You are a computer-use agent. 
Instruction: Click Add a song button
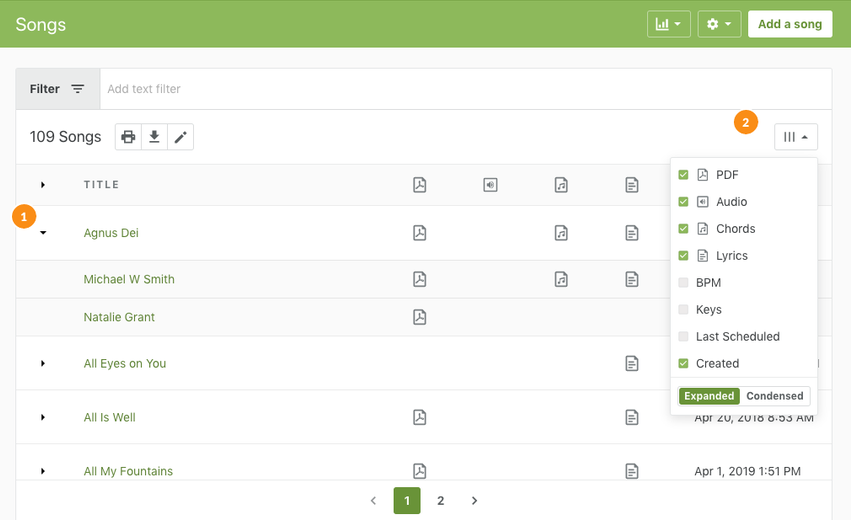[x=790, y=24]
